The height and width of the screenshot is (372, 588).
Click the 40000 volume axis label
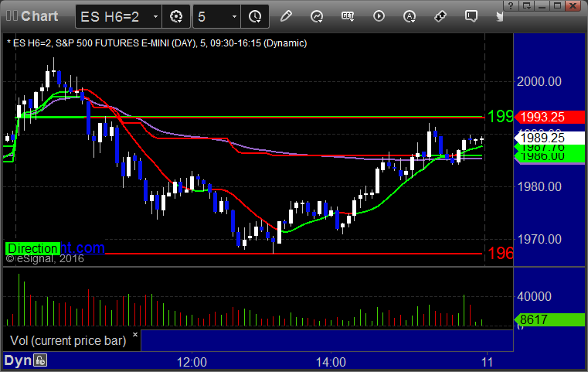click(534, 296)
